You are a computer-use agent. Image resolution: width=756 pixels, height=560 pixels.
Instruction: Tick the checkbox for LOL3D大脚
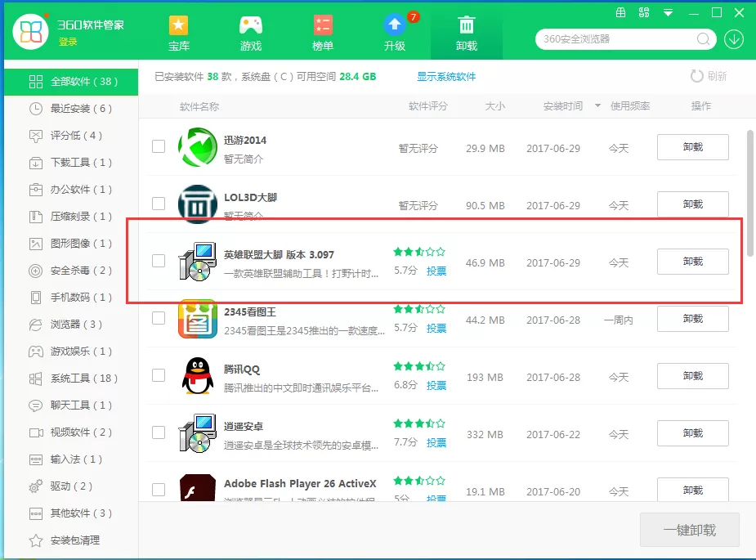159,204
